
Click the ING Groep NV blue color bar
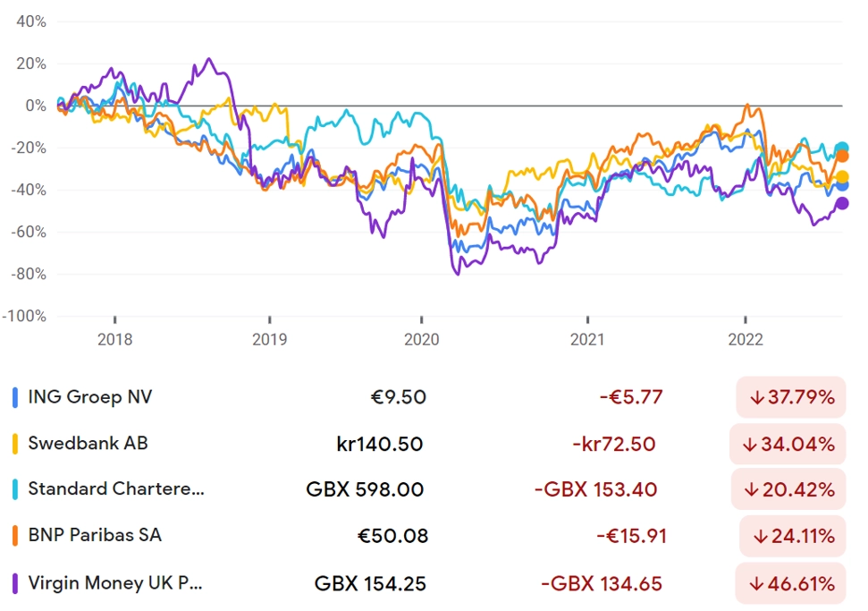(x=15, y=398)
